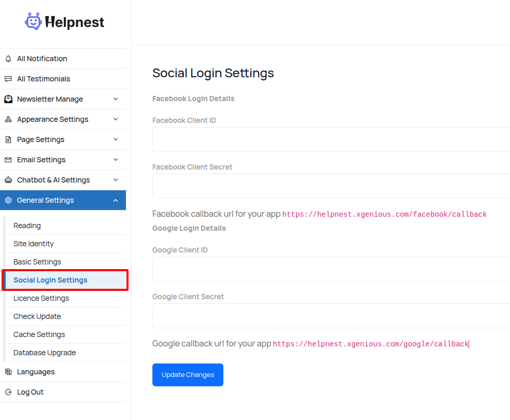Click the Chatbot & AI Settings robot icon
Viewport: 510px width, 420px height.
tap(8, 180)
